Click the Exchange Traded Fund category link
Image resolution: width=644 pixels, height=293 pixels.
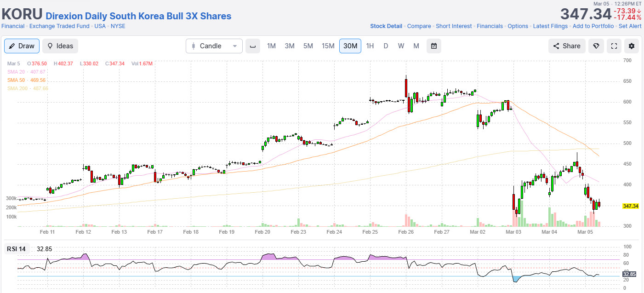59,26
